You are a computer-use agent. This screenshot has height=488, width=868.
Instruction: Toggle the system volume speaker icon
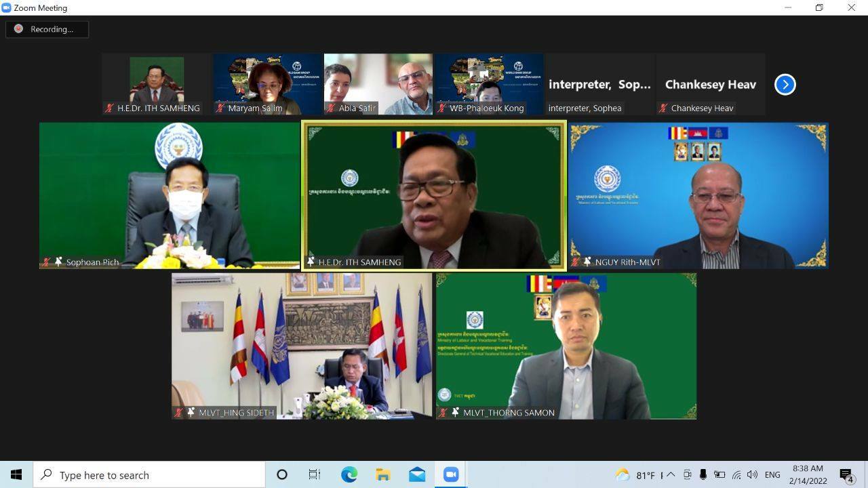point(752,475)
